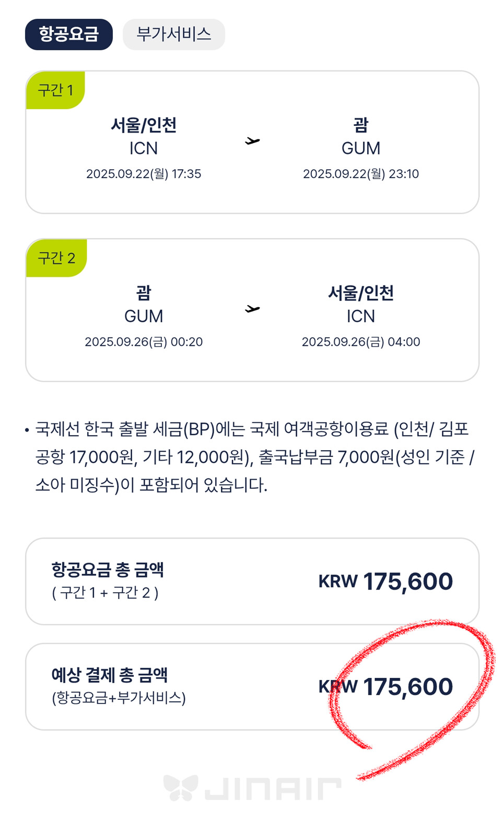The height and width of the screenshot is (820, 504).
Task: Tap arrival time 2025.09.26(금) 04:00
Action: (x=361, y=342)
